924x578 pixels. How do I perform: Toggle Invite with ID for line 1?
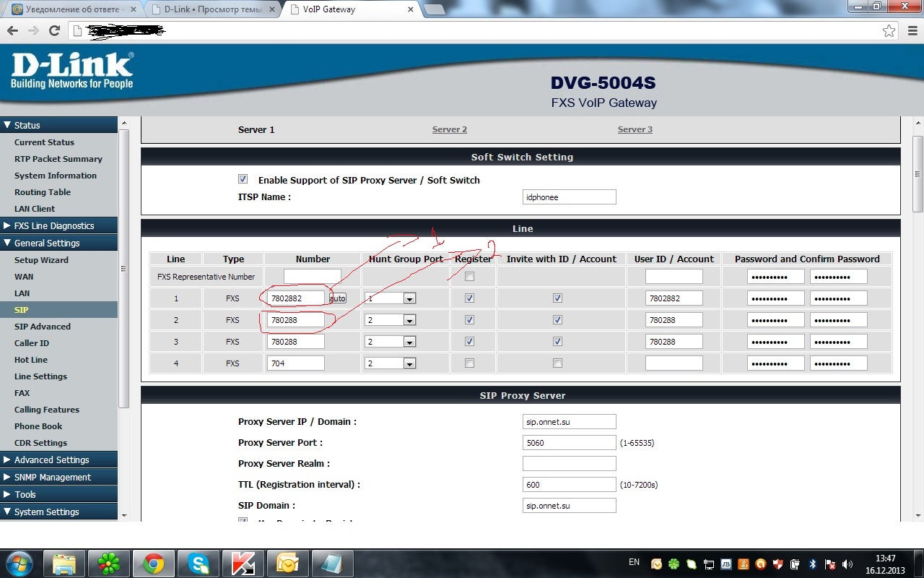tap(557, 298)
